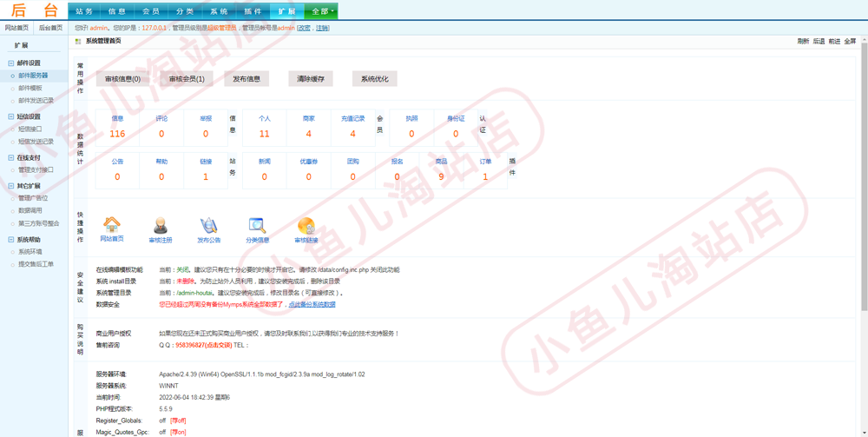This screenshot has width=868, height=437.
Task: Click the 商家 statistic cell
Action: pyautogui.click(x=308, y=128)
